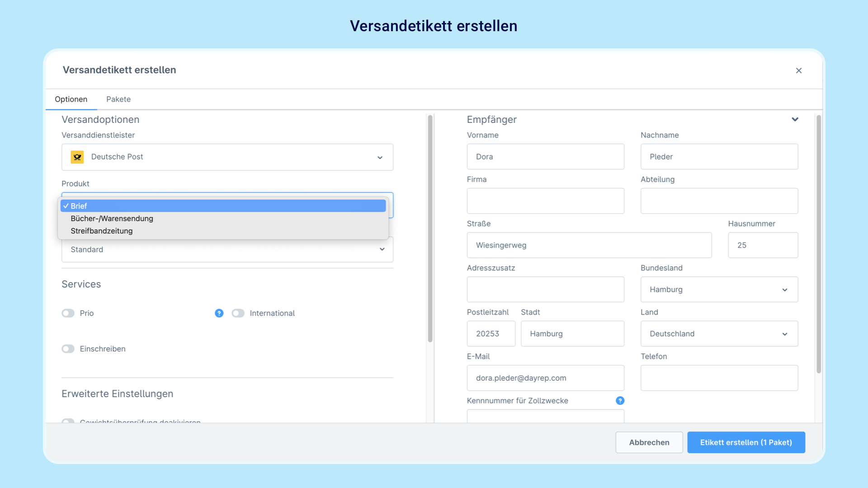
Task: Click the left panel vertical scrollbar
Action: point(430,228)
